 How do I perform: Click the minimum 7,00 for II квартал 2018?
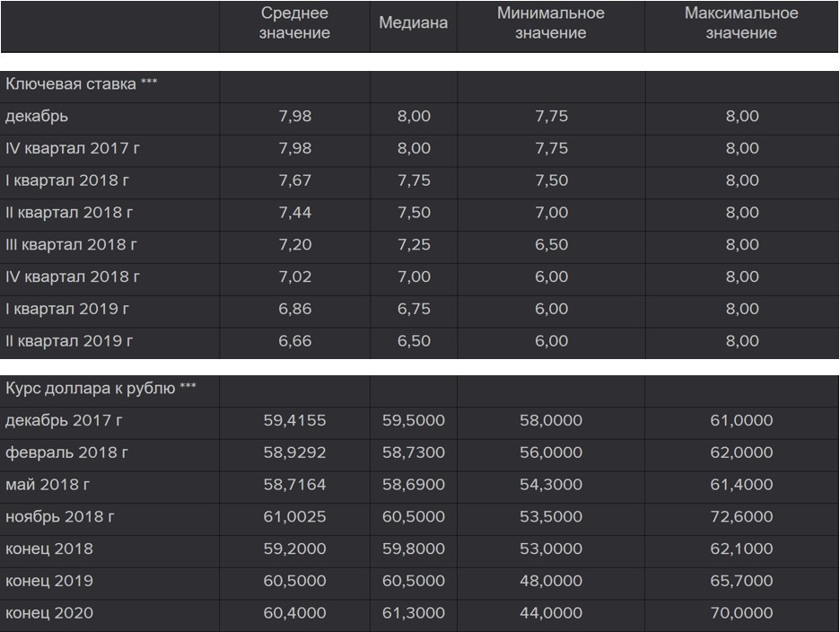[x=551, y=212]
